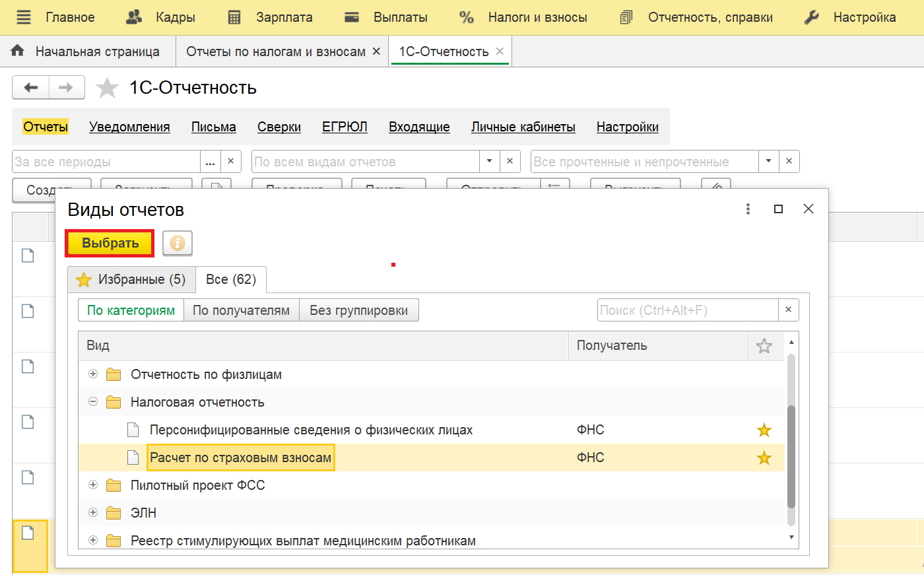Viewport: 924px width, 575px height.
Task: Expand the ЭЛН folder
Action: [93, 513]
